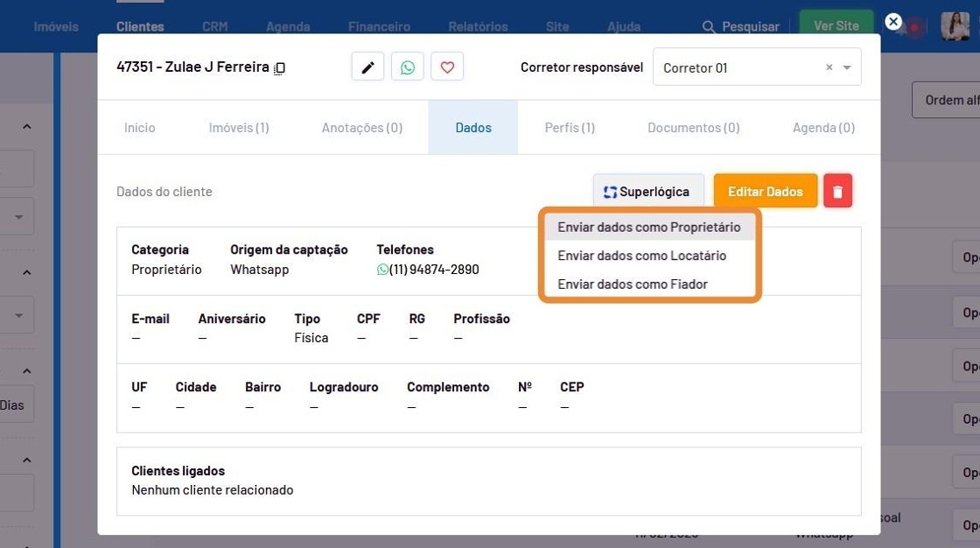Open the user profile avatar
980x548 pixels.
(x=955, y=26)
